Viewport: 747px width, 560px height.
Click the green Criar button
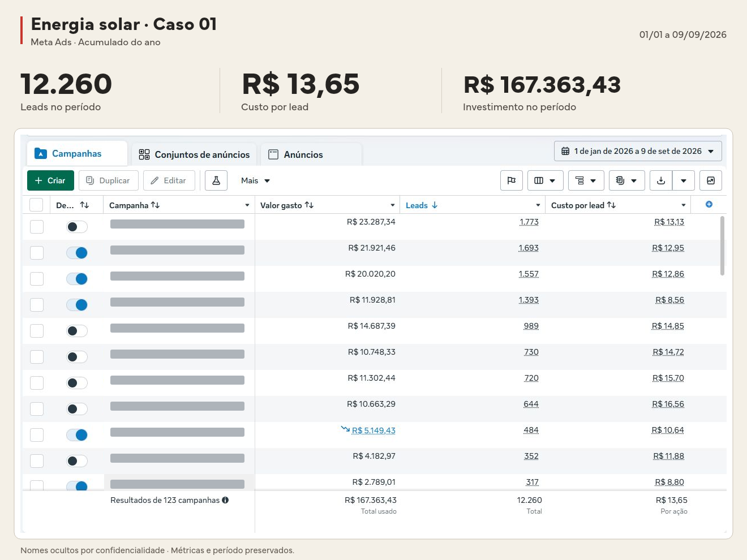click(x=50, y=180)
